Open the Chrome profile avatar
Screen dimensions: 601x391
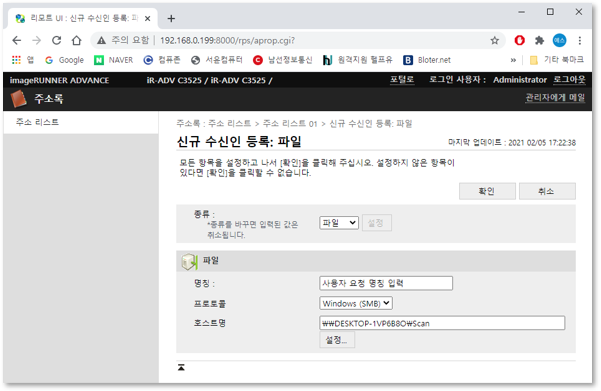click(559, 40)
